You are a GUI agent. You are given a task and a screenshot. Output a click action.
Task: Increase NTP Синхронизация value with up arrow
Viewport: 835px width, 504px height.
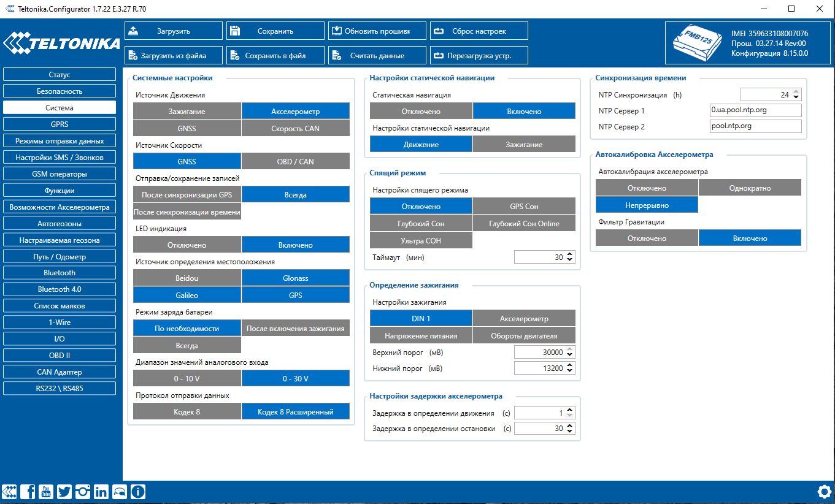[796, 91]
